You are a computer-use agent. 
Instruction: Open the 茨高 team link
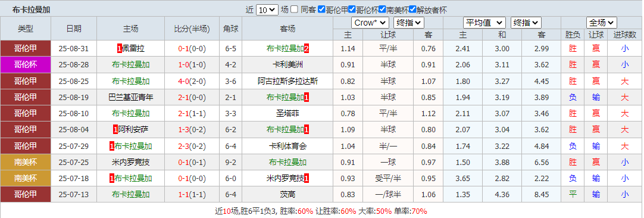287,195
